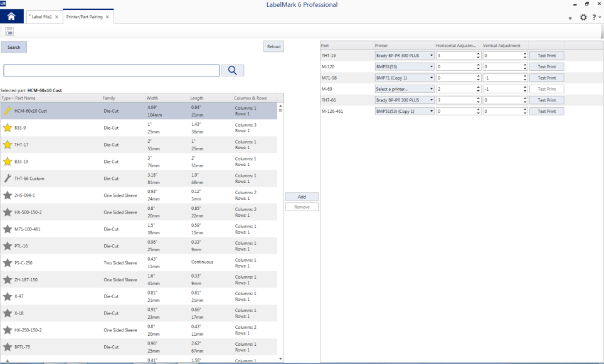This screenshot has width=604, height=364.
Task: Click the gray star beside PS-C-250
Action: pos(8,263)
